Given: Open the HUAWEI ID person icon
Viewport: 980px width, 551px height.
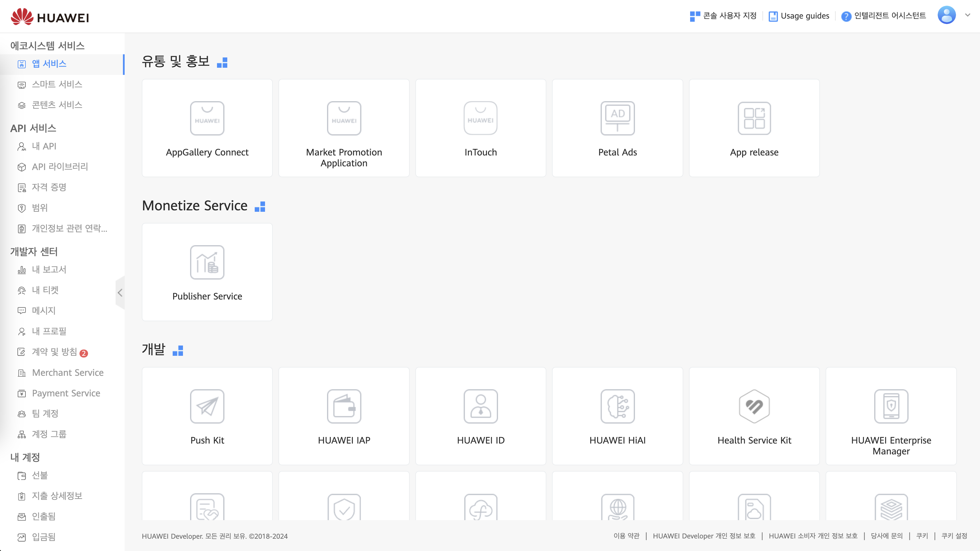Looking at the screenshot, I should pyautogui.click(x=481, y=406).
